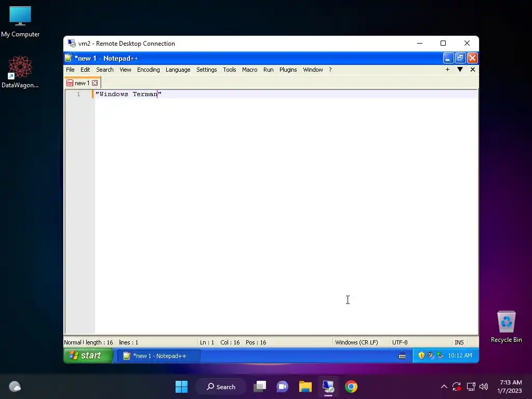Open Task View from the taskbar
Image resolution: width=532 pixels, height=399 pixels.
tap(260, 387)
